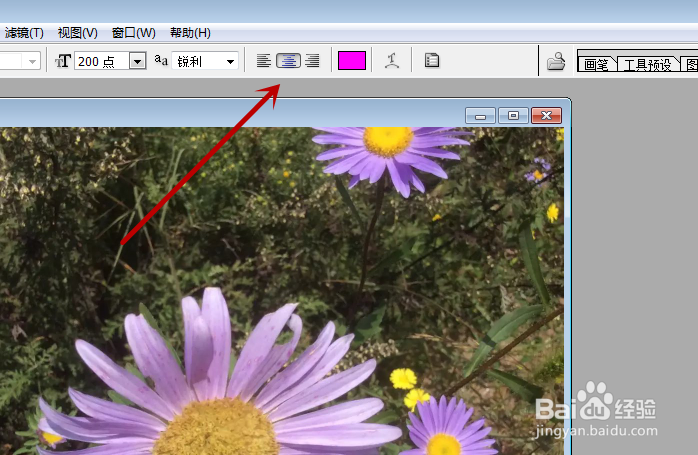Screen dimensions: 698x455
Task: Click the 200 点 font size field
Action: pyautogui.click(x=102, y=61)
